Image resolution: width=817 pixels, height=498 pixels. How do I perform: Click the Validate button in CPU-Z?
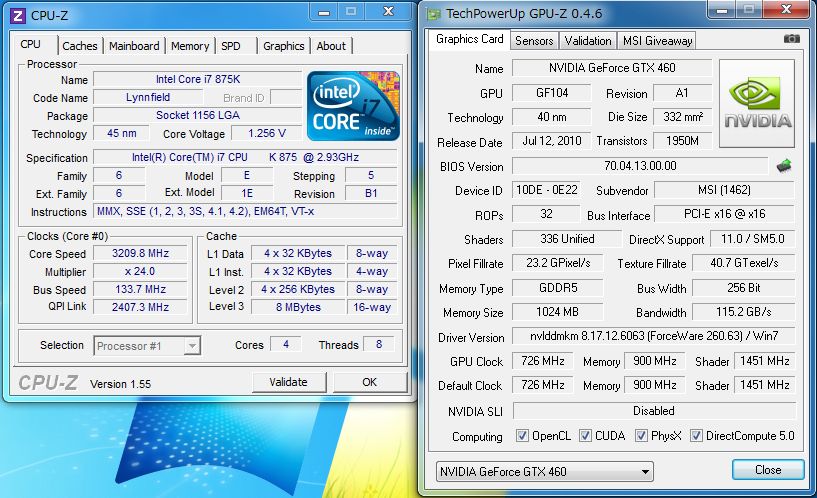tap(289, 382)
